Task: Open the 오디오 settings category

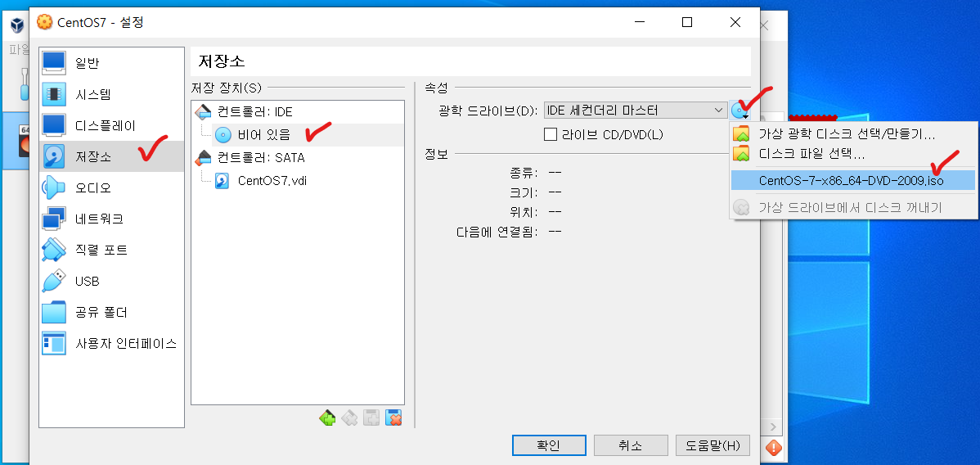Action: click(111, 187)
